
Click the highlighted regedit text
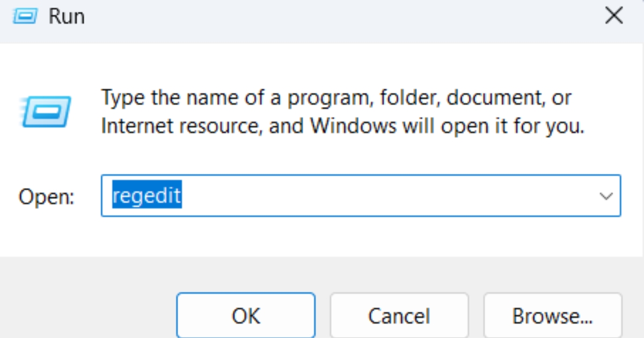coord(147,196)
